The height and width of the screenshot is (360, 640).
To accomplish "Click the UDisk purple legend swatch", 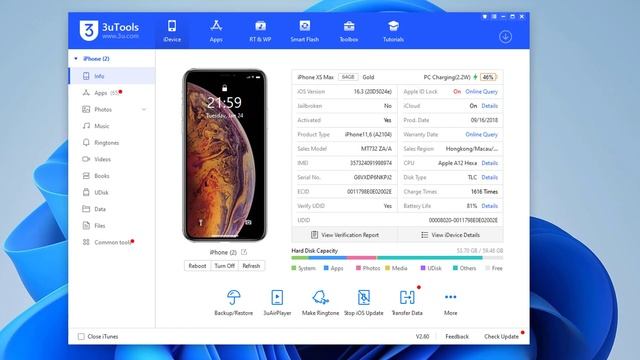I will point(423,268).
